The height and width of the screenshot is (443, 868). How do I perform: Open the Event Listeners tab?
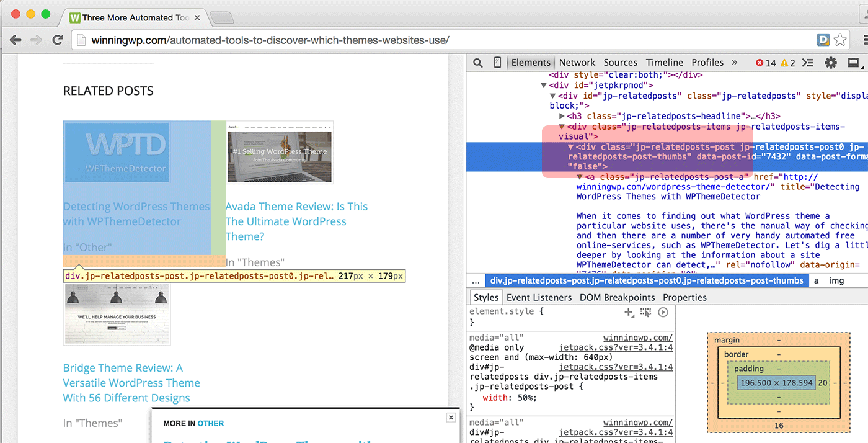(x=539, y=298)
